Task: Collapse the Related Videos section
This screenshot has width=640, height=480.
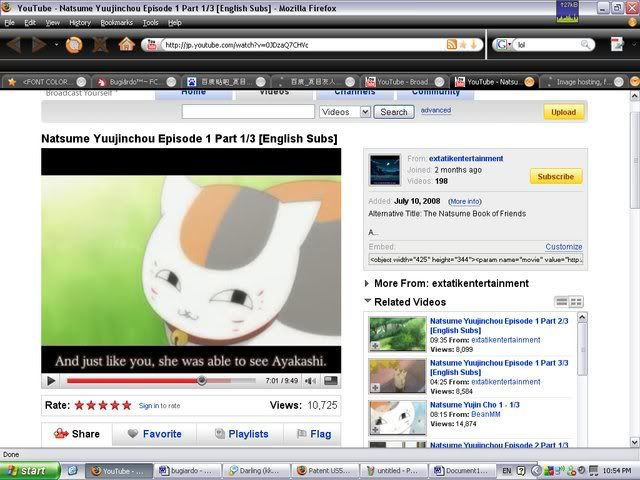Action: [x=405, y=302]
